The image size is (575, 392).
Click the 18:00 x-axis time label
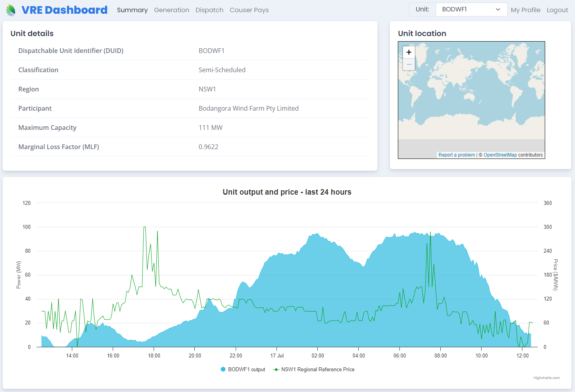(x=154, y=356)
